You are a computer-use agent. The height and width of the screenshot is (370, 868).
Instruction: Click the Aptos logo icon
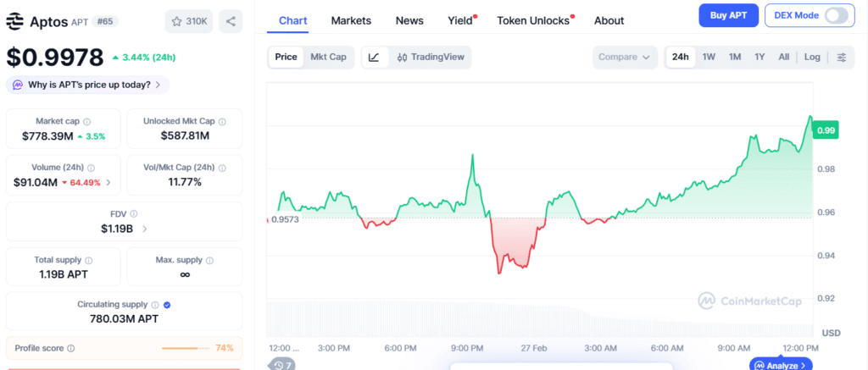tap(15, 21)
